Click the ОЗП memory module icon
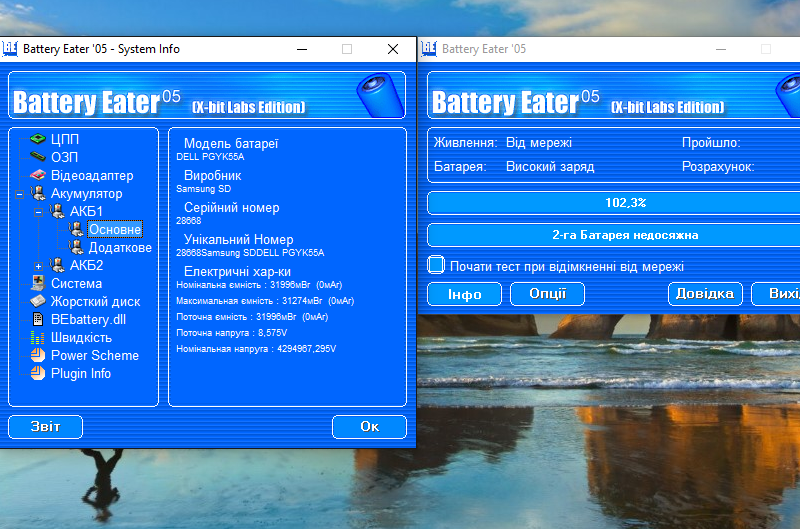 coord(38,157)
